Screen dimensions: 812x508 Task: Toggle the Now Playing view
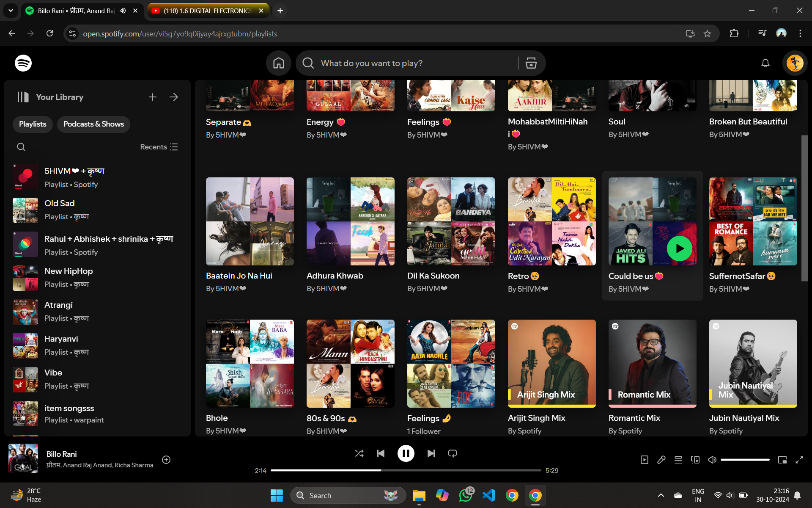[x=645, y=460]
